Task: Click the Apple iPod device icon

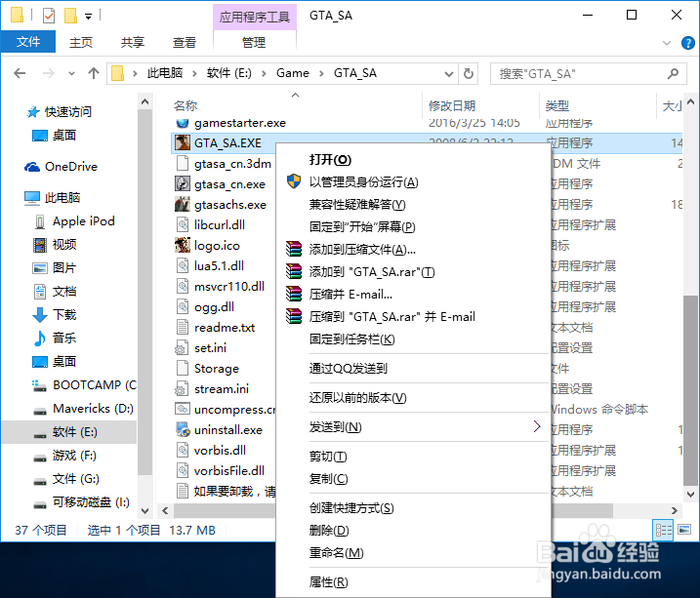Action: point(40,221)
